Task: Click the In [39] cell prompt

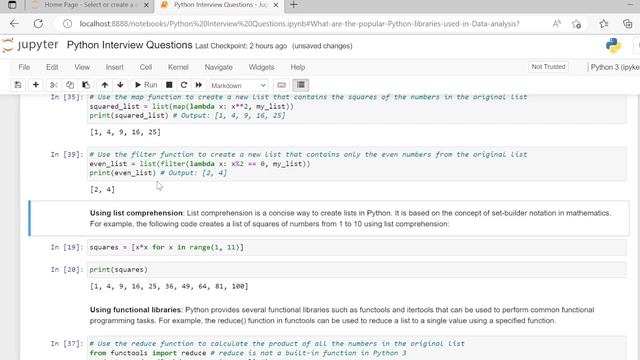Action: [x=67, y=154]
